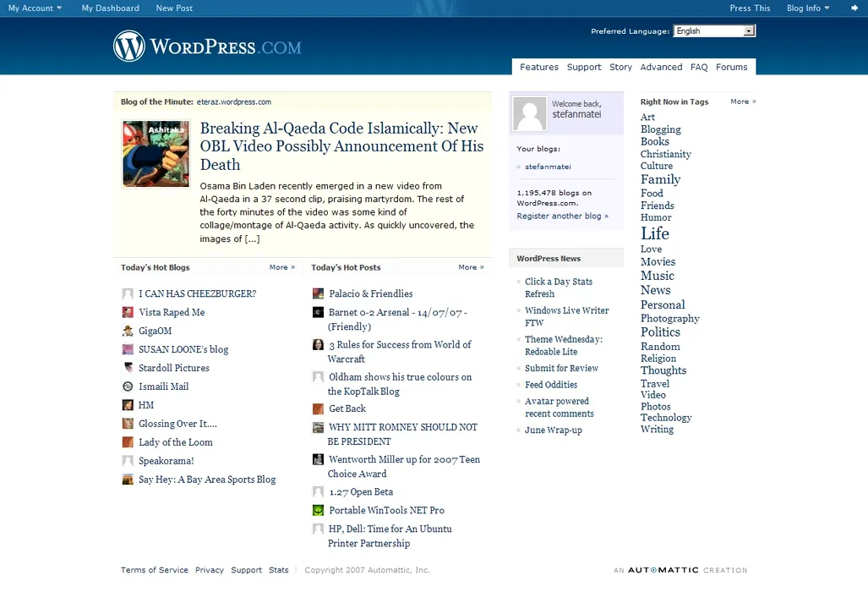Screen dimensions: 868x592
Task: Click the Wentworth Miller post icon
Action: [319, 459]
